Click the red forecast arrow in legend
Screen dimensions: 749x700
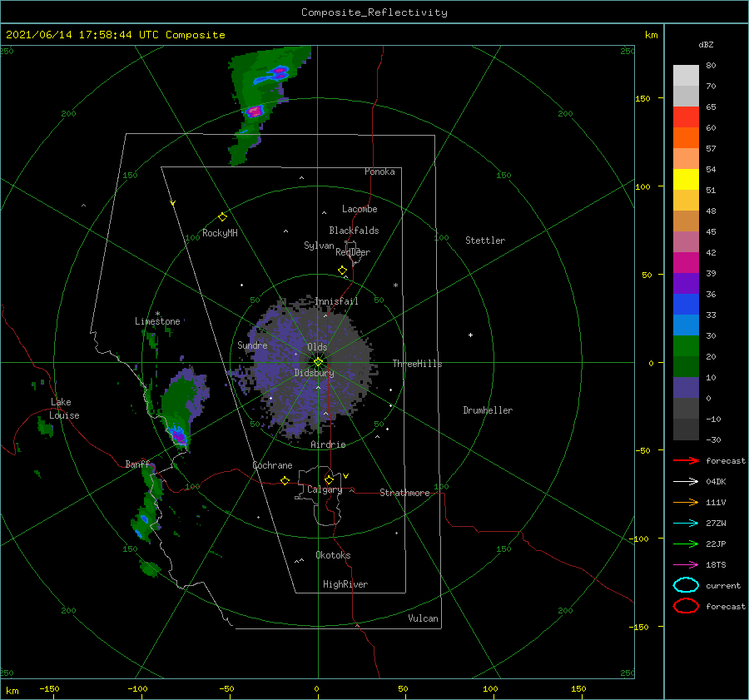[686, 460]
